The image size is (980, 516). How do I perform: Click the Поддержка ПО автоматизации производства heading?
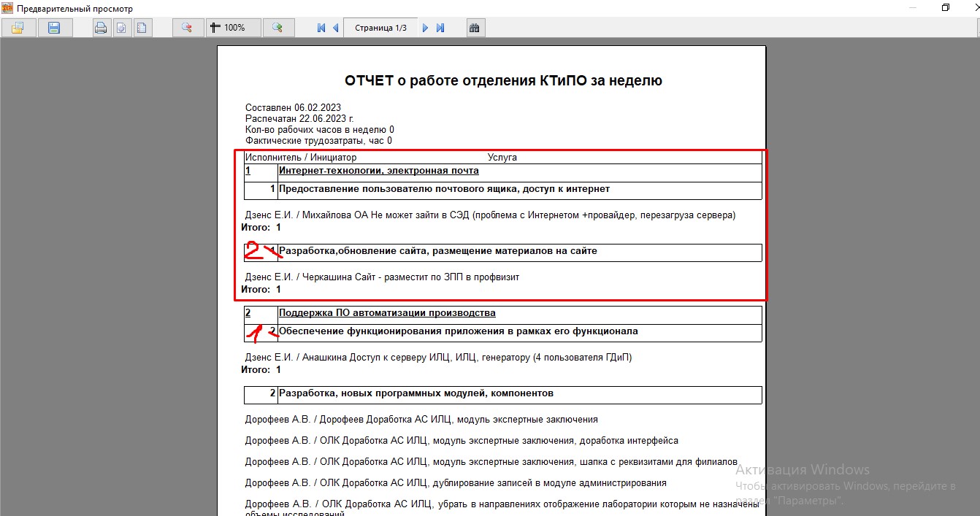click(x=387, y=313)
